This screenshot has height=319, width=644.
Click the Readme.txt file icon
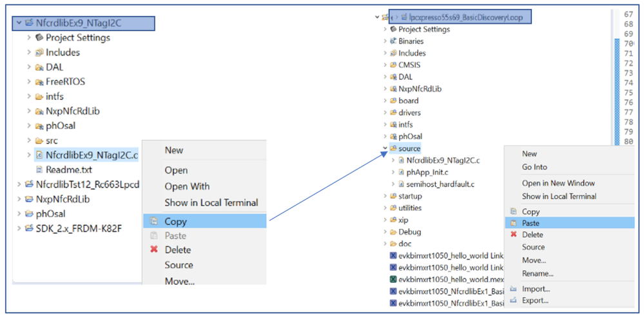tap(39, 169)
